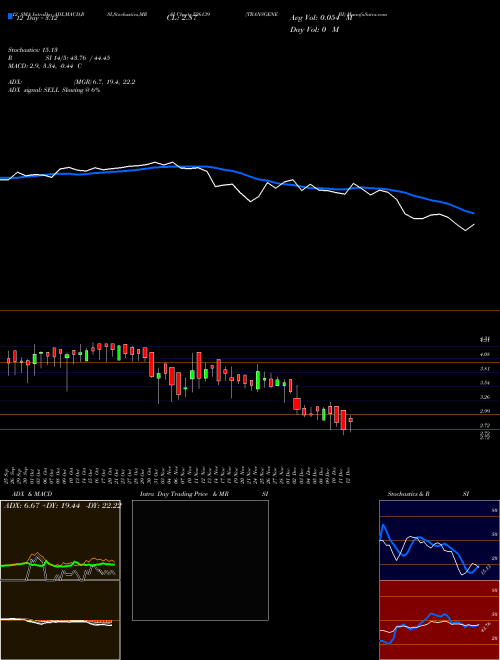Click the 3.26 price axis label

(x=484, y=397)
